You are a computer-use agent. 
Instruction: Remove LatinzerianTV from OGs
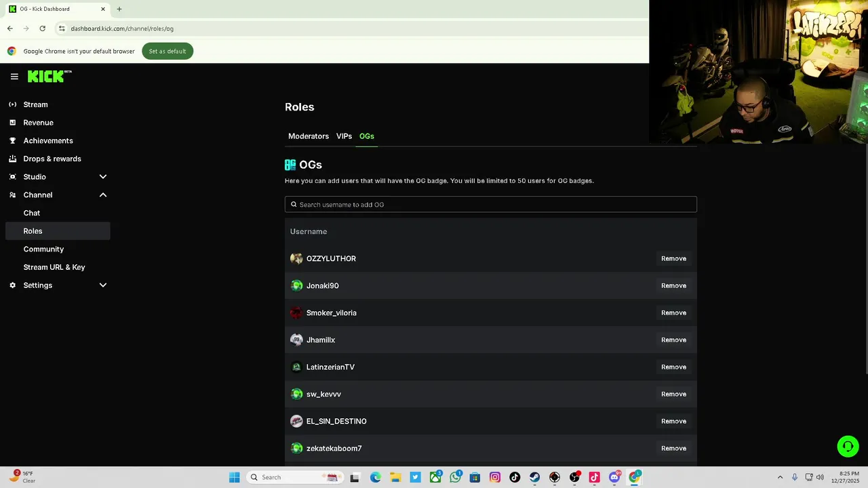tap(673, 367)
